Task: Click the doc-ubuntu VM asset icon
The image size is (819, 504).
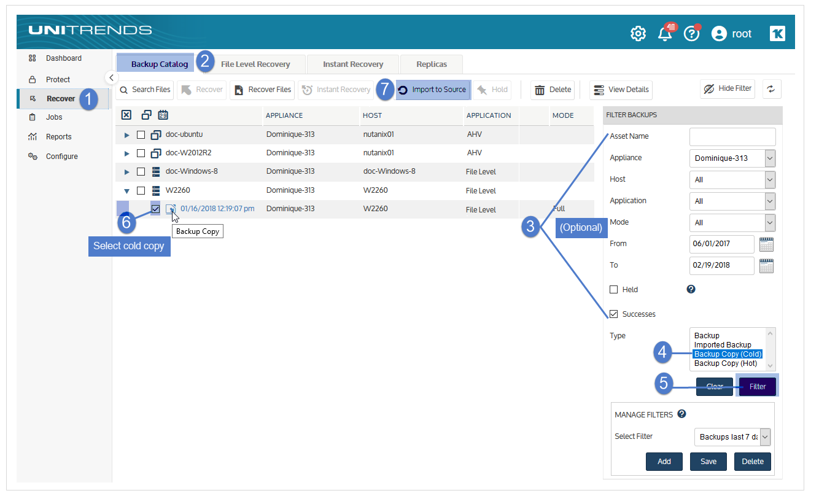Action: (x=156, y=135)
